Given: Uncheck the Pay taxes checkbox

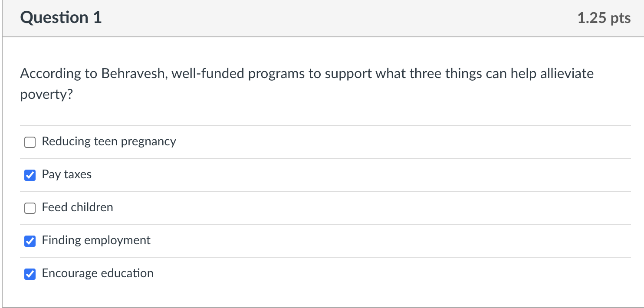Looking at the screenshot, I should click(30, 175).
